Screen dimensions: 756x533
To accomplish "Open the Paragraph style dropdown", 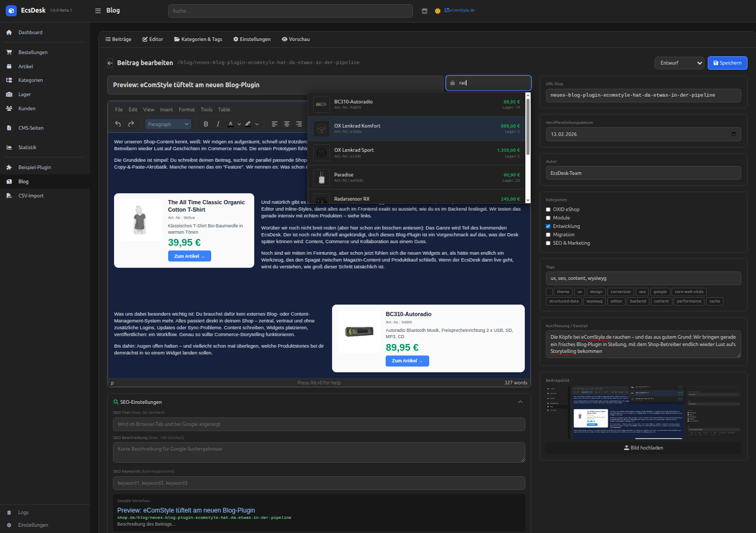I will [x=168, y=124].
